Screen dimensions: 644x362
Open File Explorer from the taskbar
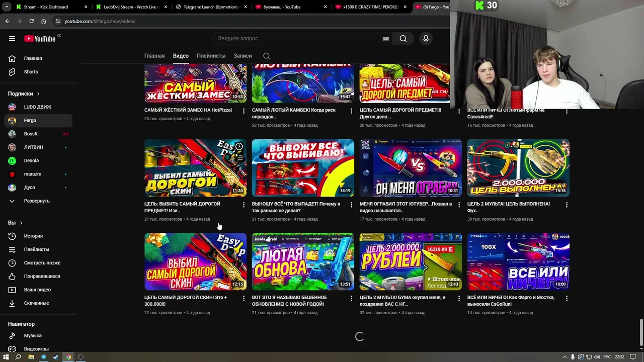click(x=31, y=357)
